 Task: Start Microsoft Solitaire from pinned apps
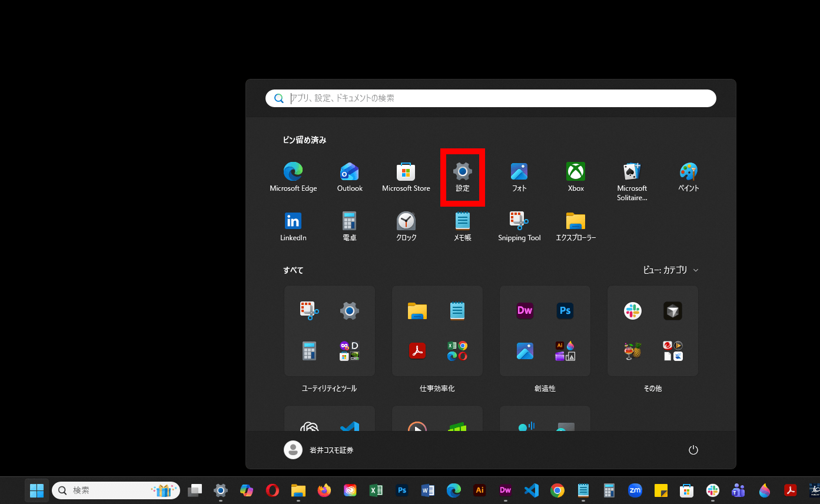pos(632,181)
